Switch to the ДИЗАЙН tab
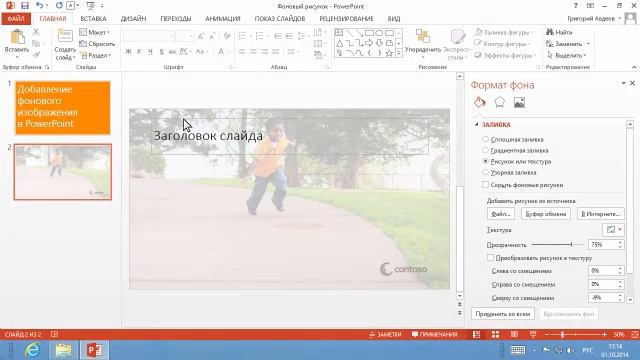The width and height of the screenshot is (640, 360). (133, 18)
